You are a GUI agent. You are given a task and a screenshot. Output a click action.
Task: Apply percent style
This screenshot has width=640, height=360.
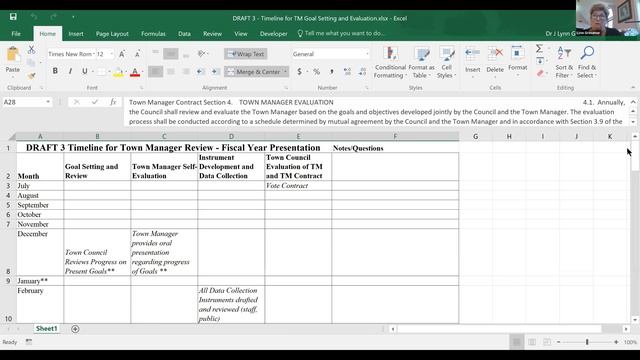(x=316, y=72)
